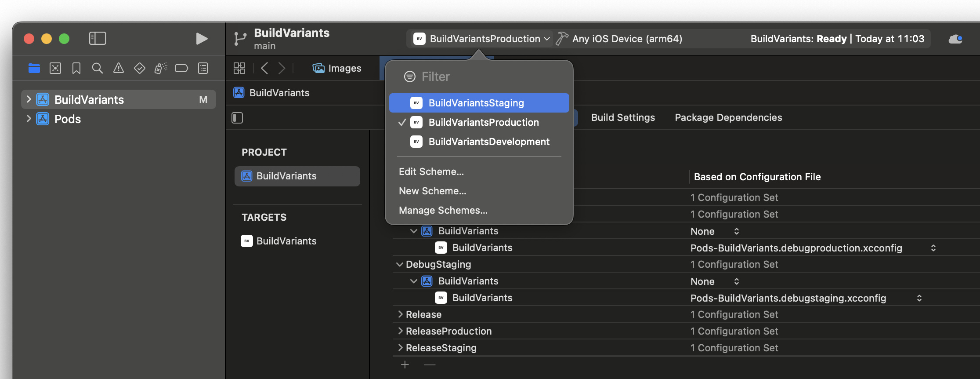Open the Breakpoint navigator icon
Screen dimensions: 980x379
click(181, 68)
